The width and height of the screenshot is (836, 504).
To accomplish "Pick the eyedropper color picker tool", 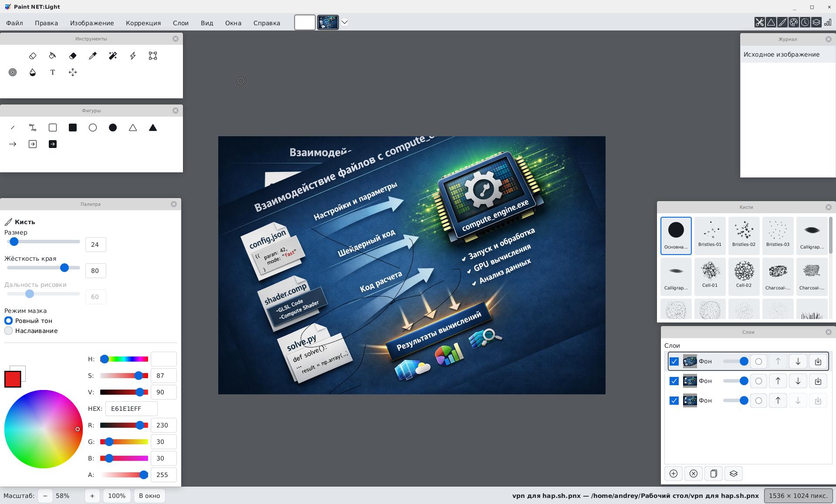I will 93,56.
